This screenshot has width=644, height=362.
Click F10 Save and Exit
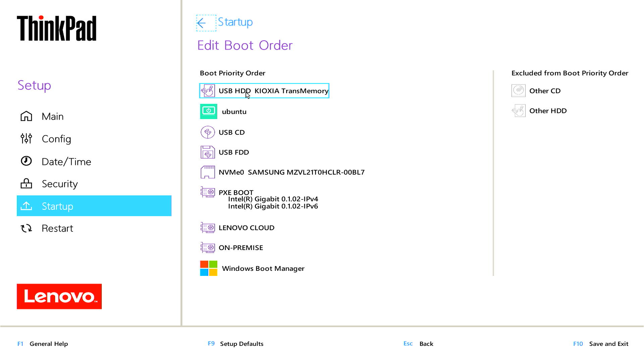(x=601, y=344)
